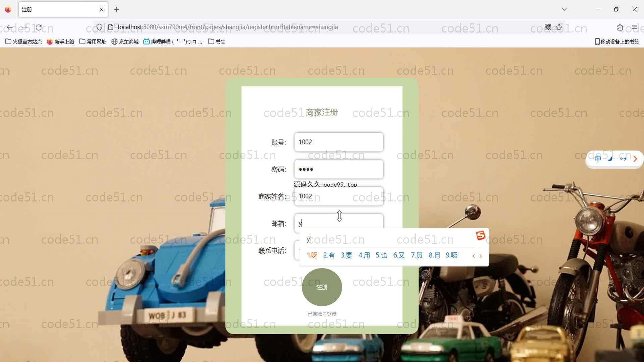This screenshot has width=644, height=362.
Task: Select the 注册 browser tab
Action: click(x=63, y=9)
